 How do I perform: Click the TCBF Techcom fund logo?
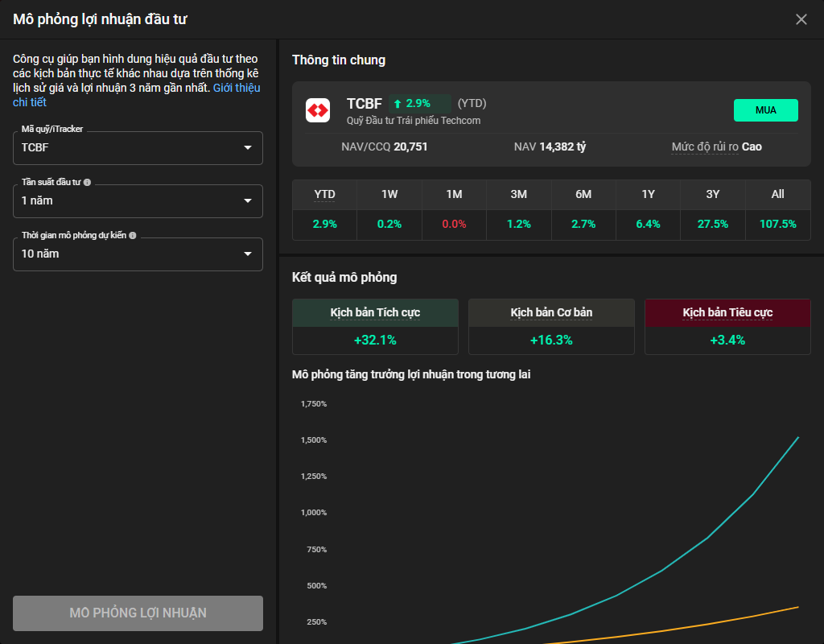318,110
